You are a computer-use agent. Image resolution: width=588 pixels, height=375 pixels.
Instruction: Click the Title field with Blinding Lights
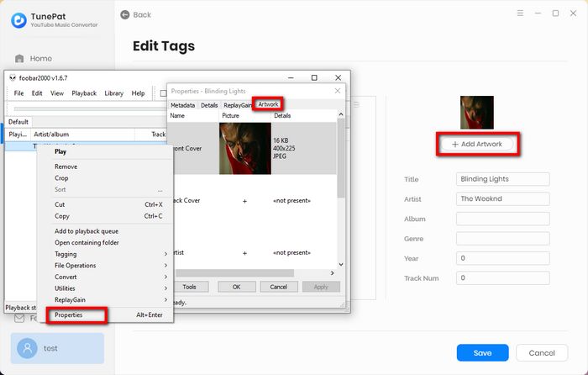[x=502, y=179]
